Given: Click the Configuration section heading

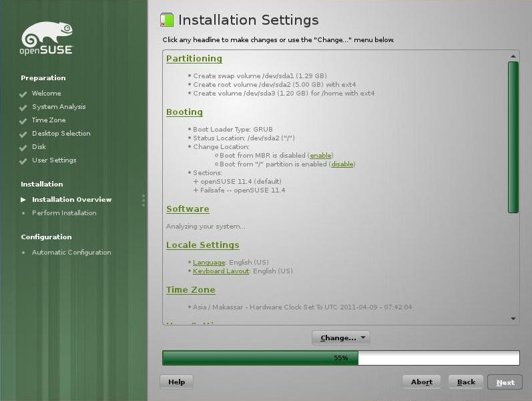Looking at the screenshot, I should click(x=46, y=237).
